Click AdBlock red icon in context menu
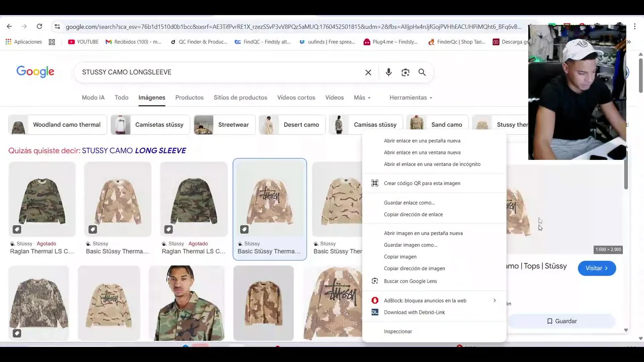Image resolution: width=644 pixels, height=362 pixels. [x=374, y=300]
